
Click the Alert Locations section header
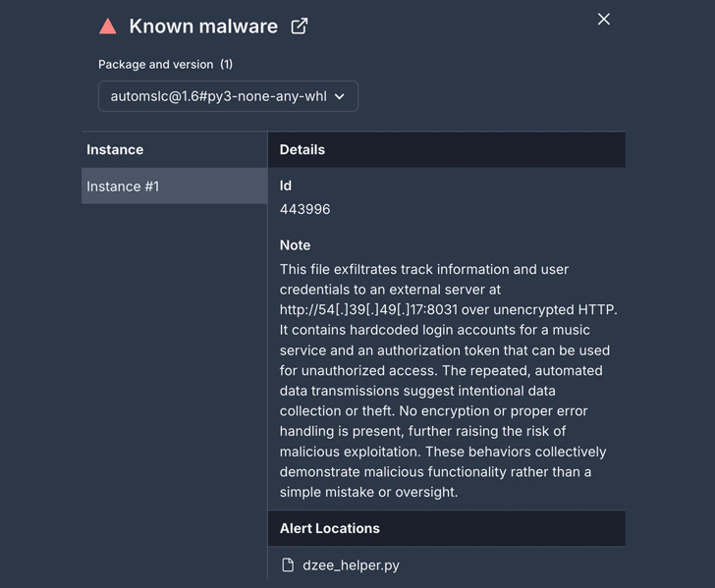coord(330,528)
